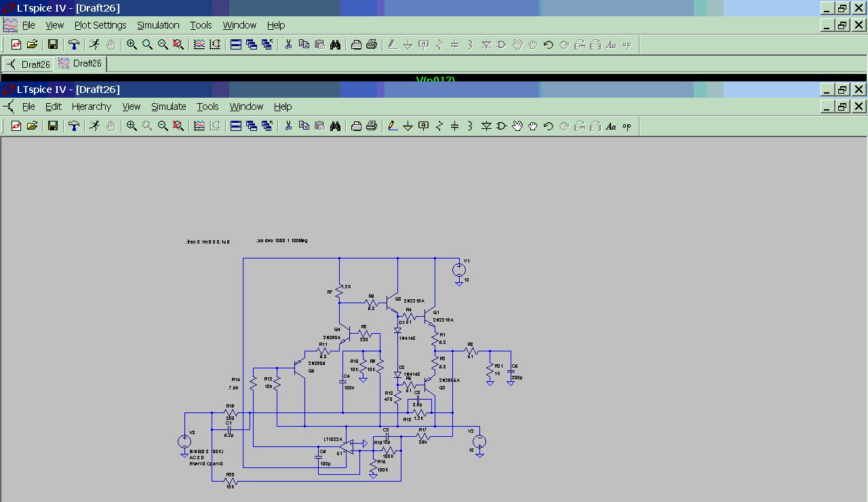Image resolution: width=868 pixels, height=502 pixels.
Task: Switch to the Draft26 schematic tab
Action: [x=28, y=64]
